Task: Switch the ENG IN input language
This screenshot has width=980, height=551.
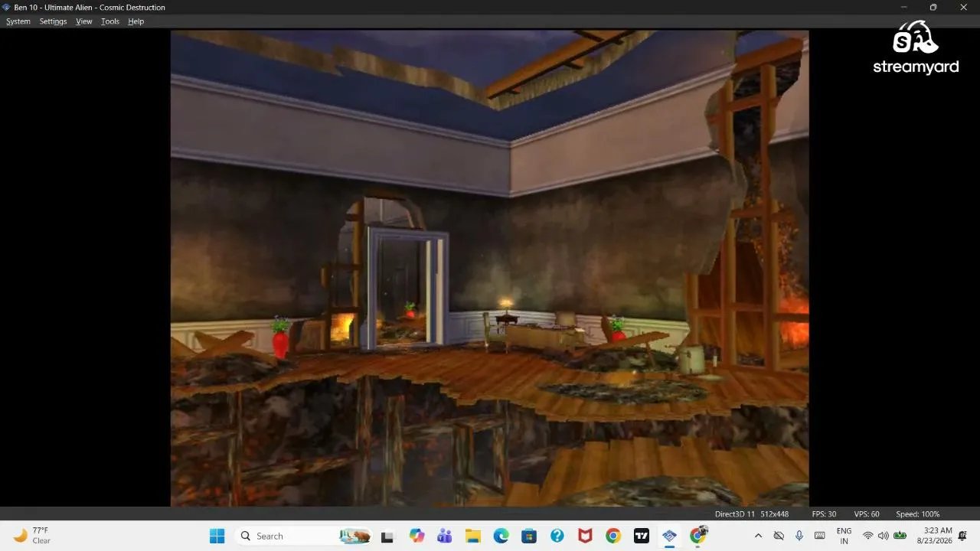Action: [844, 536]
